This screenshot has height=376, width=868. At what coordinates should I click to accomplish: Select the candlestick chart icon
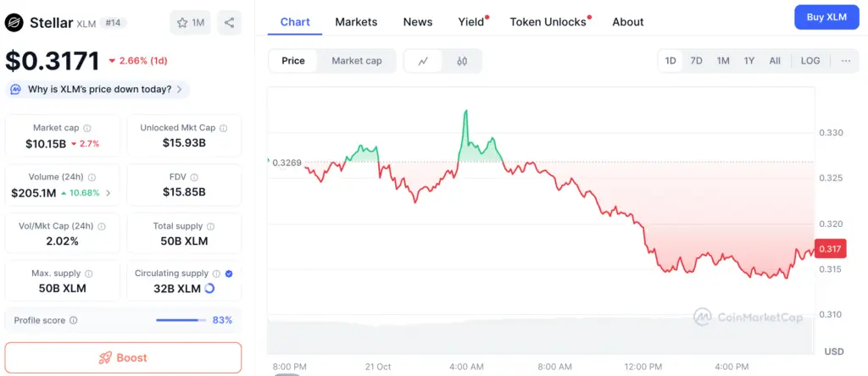click(462, 61)
